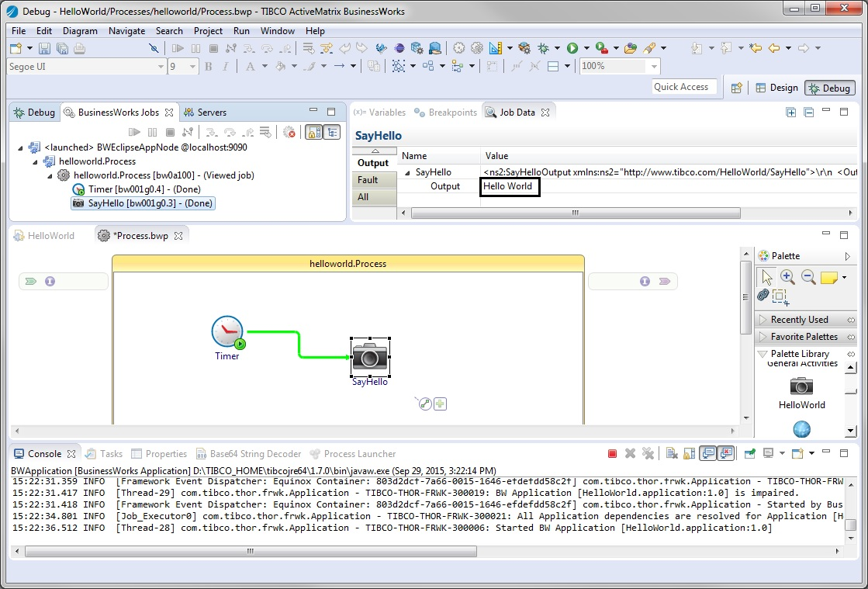Toggle the lock view button in Jobs panel
This screenshot has height=589, width=868.
coord(313,133)
